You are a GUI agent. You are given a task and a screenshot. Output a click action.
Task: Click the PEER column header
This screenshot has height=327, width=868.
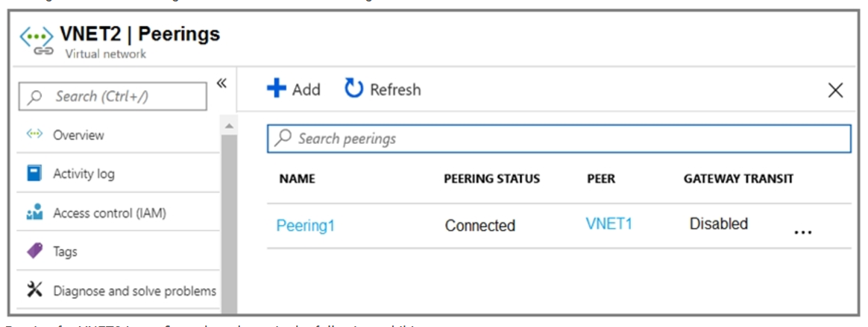601,179
